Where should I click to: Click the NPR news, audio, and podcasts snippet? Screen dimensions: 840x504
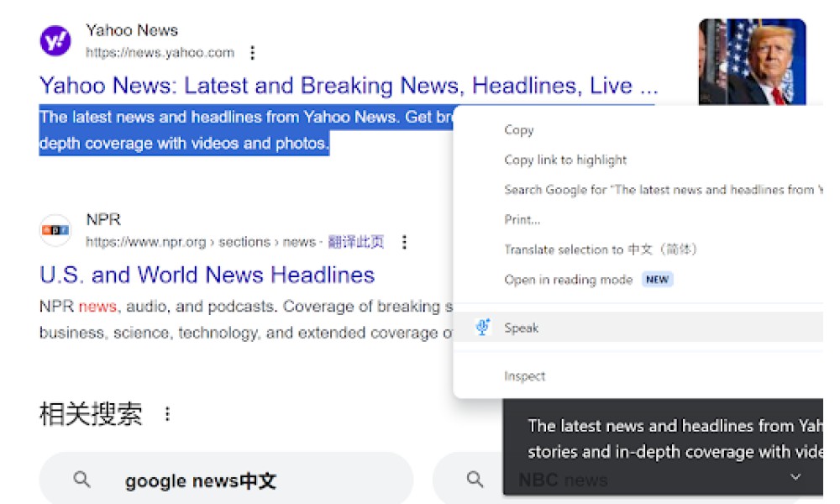point(246,319)
